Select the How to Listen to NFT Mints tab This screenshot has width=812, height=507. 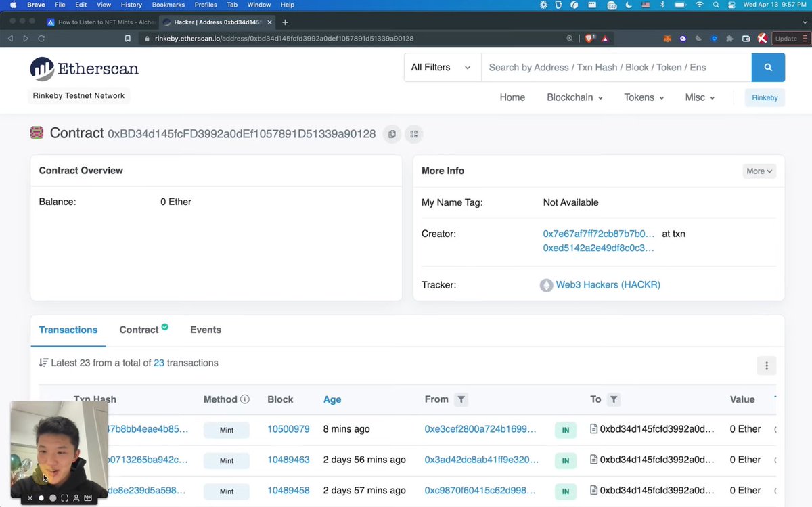tap(101, 22)
